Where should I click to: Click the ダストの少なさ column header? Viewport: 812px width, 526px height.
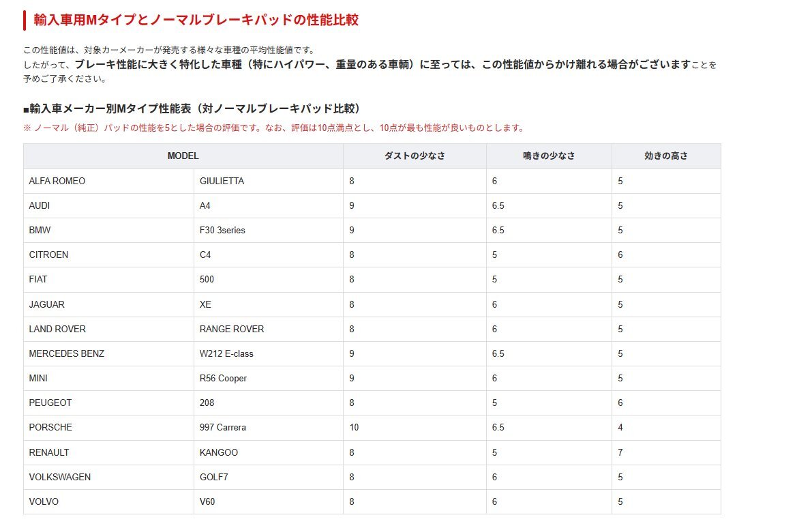[415, 156]
